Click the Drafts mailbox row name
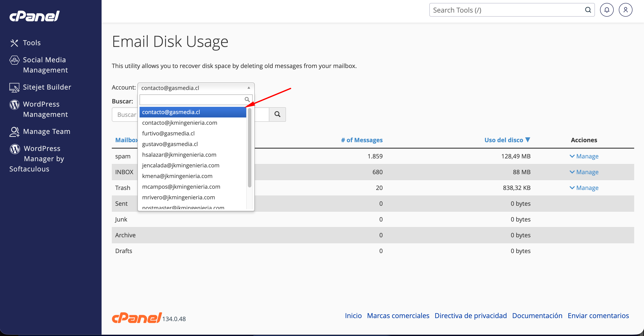The height and width of the screenshot is (336, 644). (124, 251)
